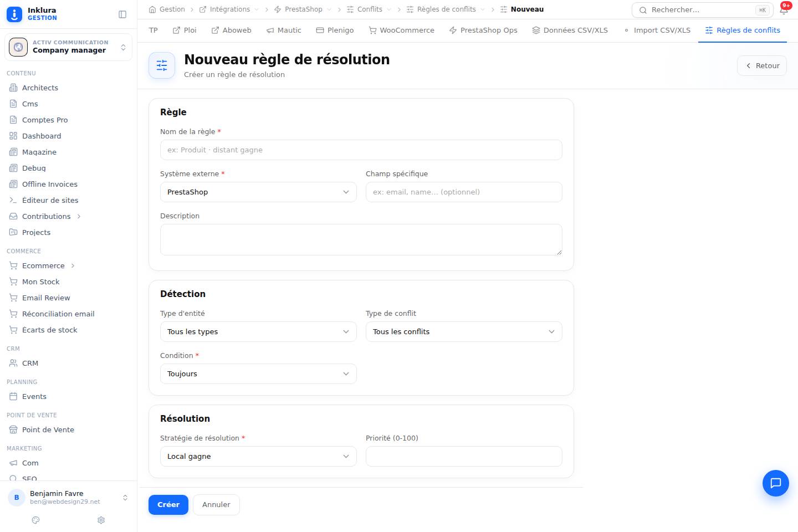798x532 pixels.
Task: Open Benjamin Favre user menu
Action: coord(68,497)
